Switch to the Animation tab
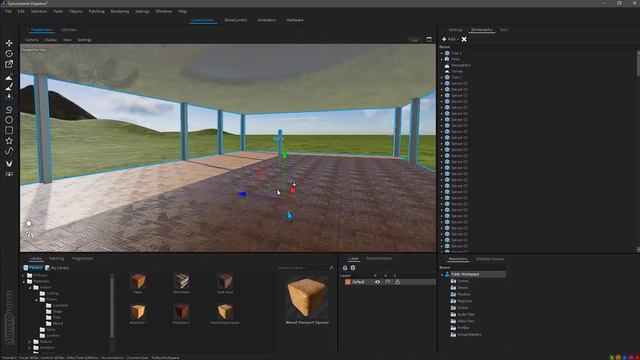This screenshot has height=360, width=640. pyautogui.click(x=267, y=20)
